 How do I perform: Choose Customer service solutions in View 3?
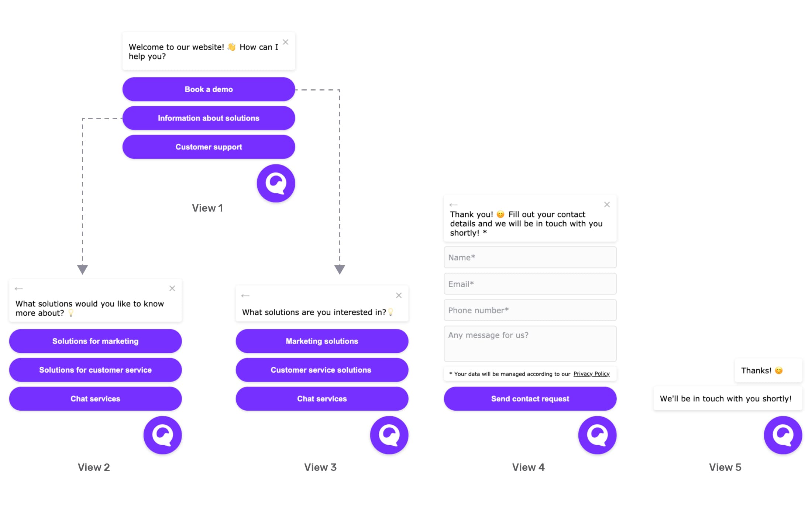321,370
